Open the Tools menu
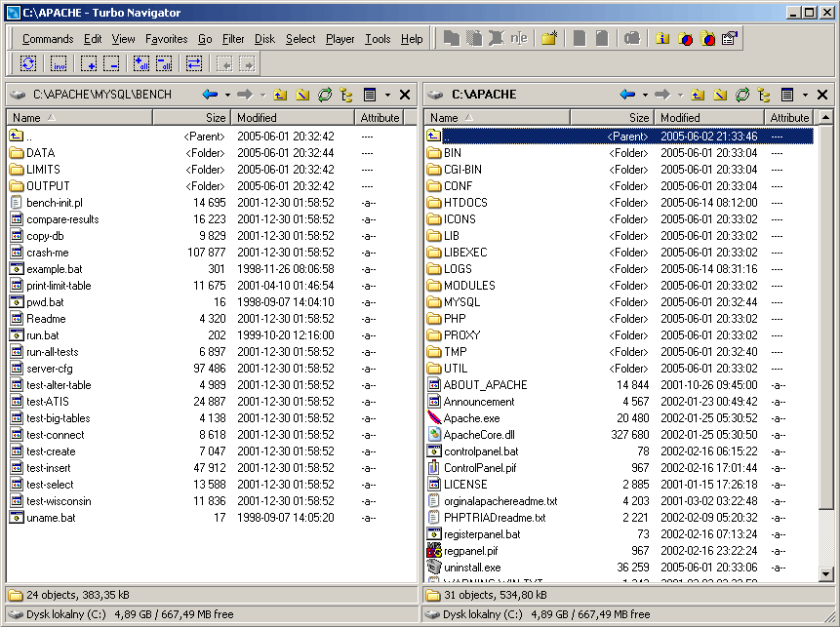 (x=378, y=39)
